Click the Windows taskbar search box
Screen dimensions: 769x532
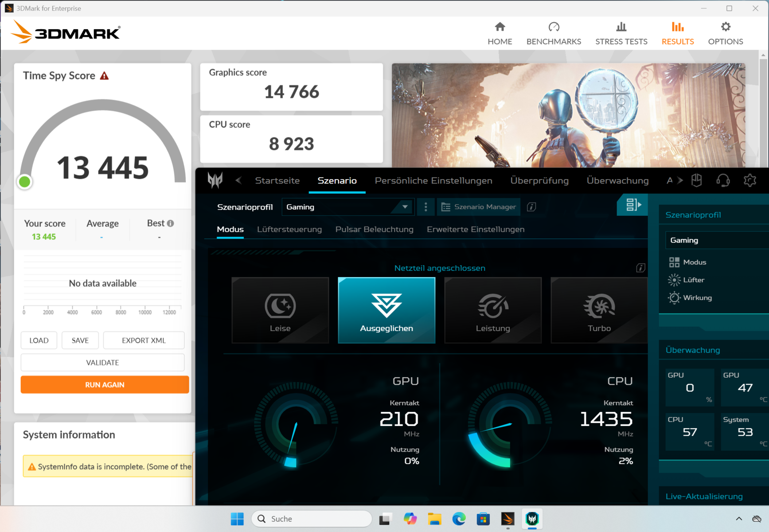coord(312,519)
